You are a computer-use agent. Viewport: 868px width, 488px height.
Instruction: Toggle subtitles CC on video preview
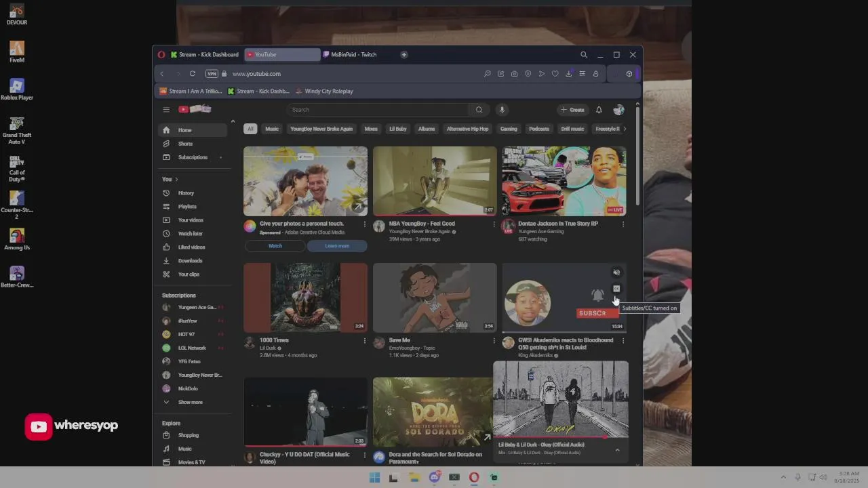coord(616,289)
